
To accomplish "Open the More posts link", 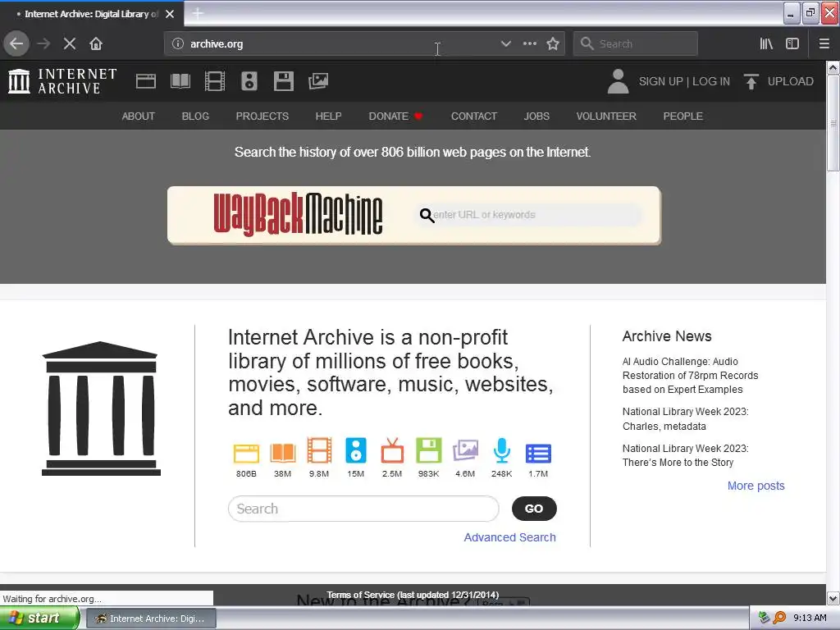I will [x=756, y=486].
